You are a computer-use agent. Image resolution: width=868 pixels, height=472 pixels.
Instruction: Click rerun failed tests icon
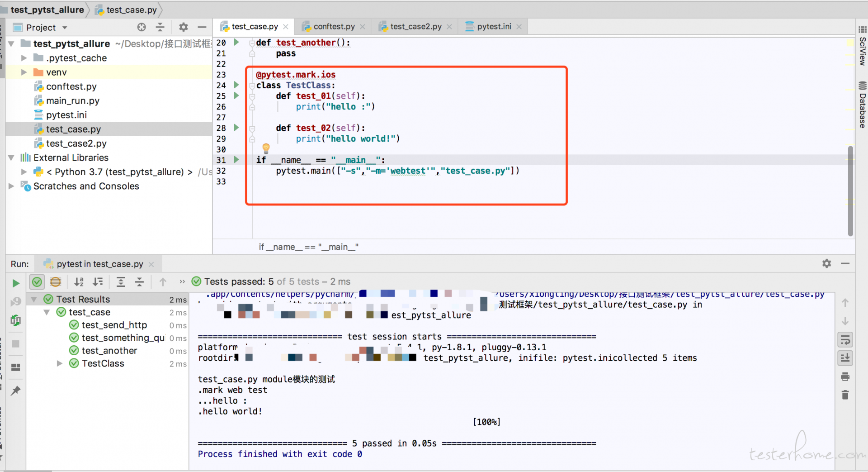point(16,301)
